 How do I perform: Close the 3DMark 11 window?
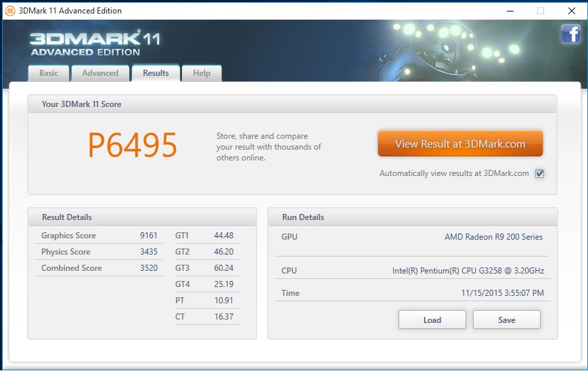(x=572, y=11)
